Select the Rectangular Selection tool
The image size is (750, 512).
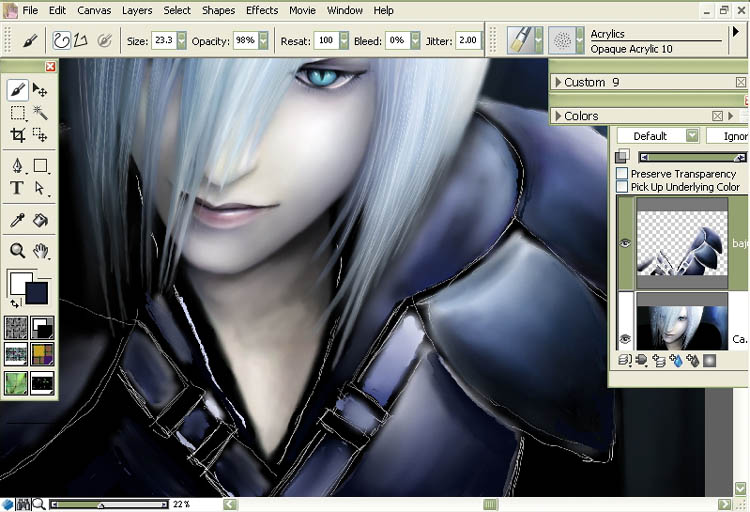(x=18, y=113)
